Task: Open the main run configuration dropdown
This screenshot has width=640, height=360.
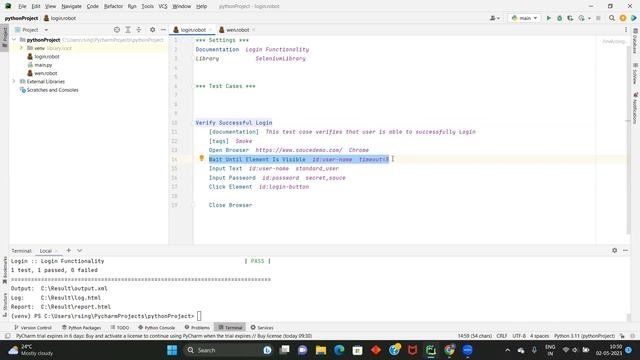Action: click(524, 18)
